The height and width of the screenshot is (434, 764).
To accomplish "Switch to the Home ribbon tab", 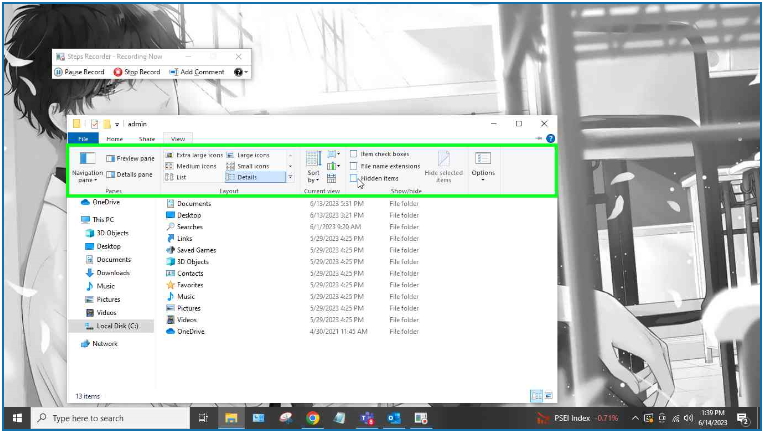I will coord(115,139).
